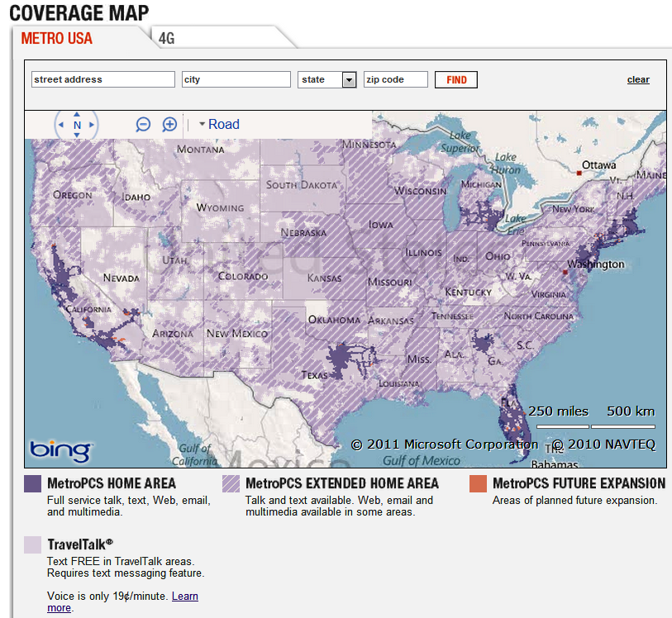This screenshot has width=672, height=618.
Task: Click the Arizona label on the map
Action: (173, 334)
